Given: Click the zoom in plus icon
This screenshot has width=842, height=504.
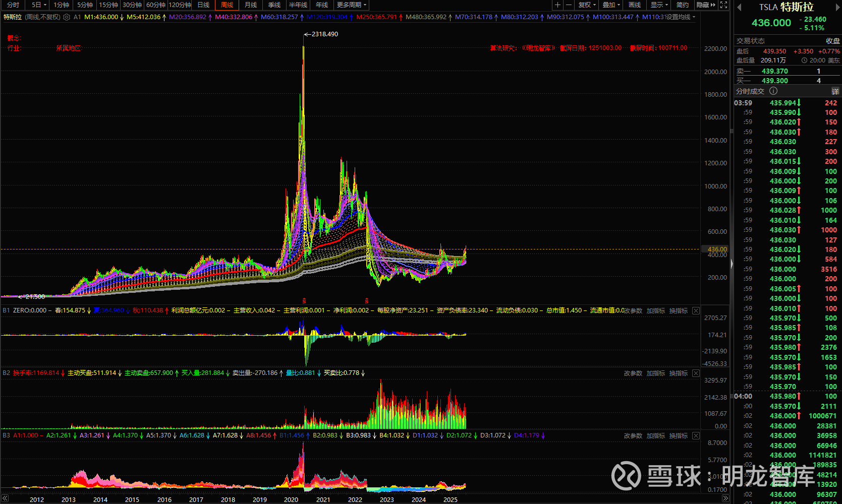Looking at the screenshot, I should tap(557, 5).
